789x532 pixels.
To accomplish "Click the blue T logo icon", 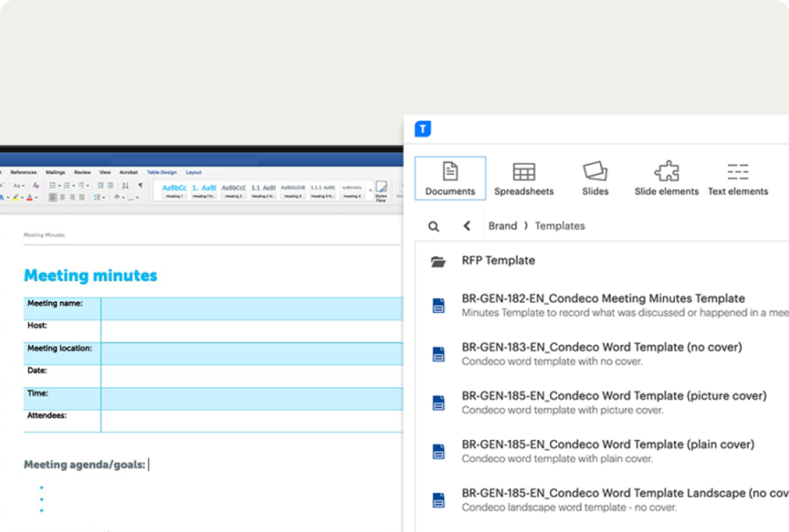I will (x=423, y=129).
